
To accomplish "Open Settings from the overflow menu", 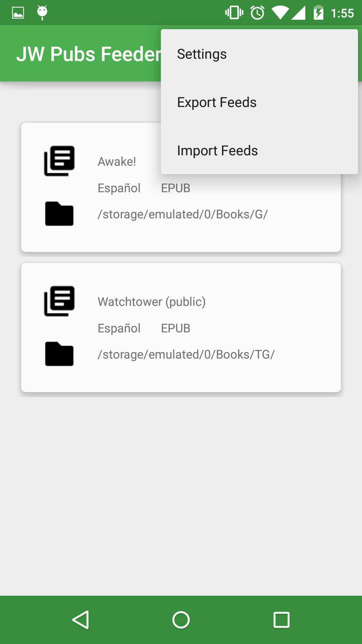I will (202, 54).
